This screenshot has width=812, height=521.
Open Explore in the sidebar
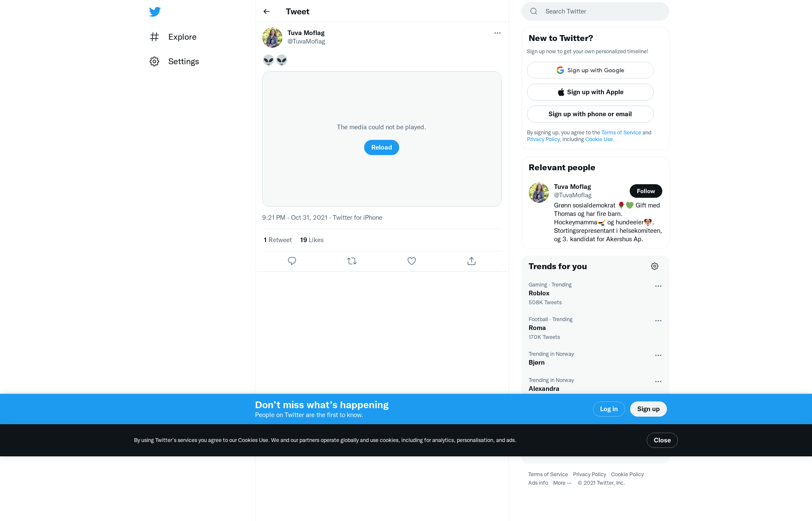point(173,37)
